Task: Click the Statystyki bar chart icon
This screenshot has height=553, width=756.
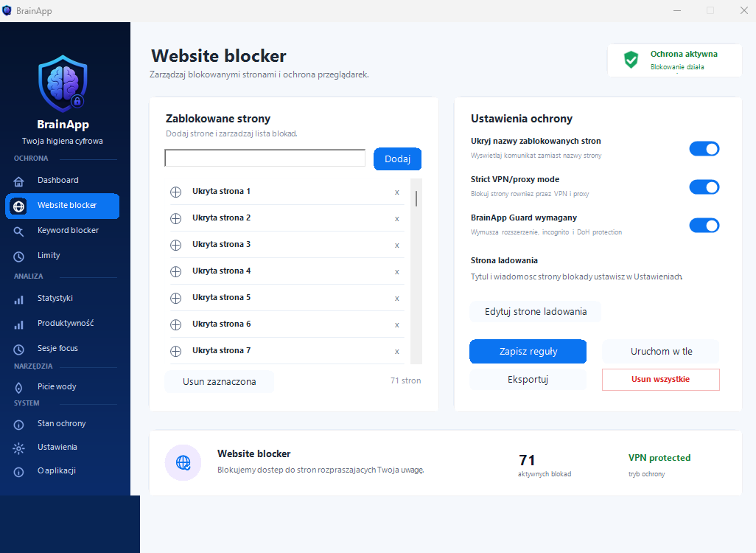Action: tap(19, 299)
